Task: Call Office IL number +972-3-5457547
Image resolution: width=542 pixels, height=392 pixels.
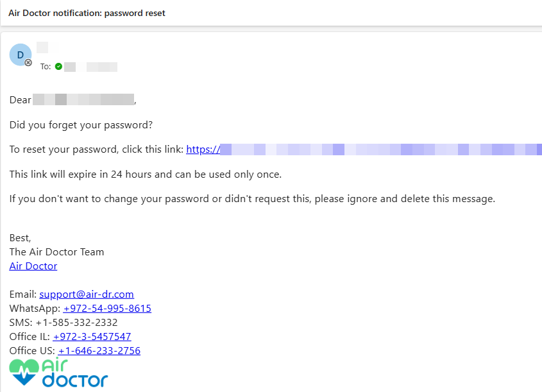Action: coord(92,336)
